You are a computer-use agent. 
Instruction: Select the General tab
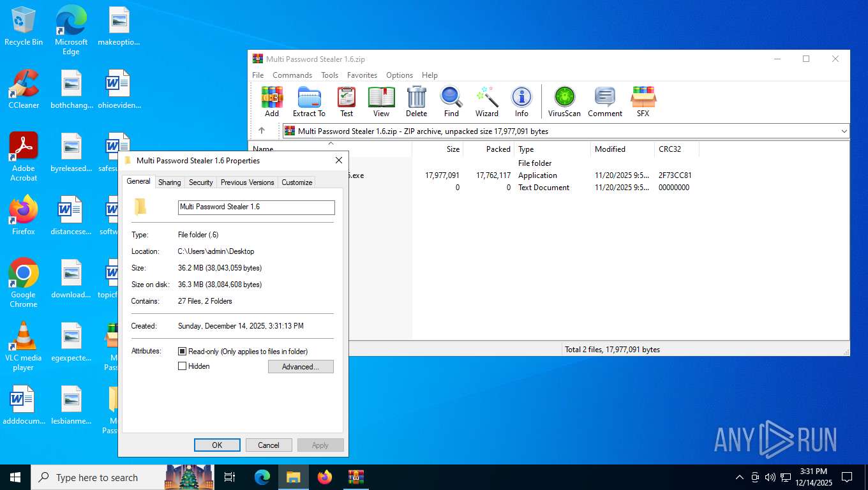point(138,181)
